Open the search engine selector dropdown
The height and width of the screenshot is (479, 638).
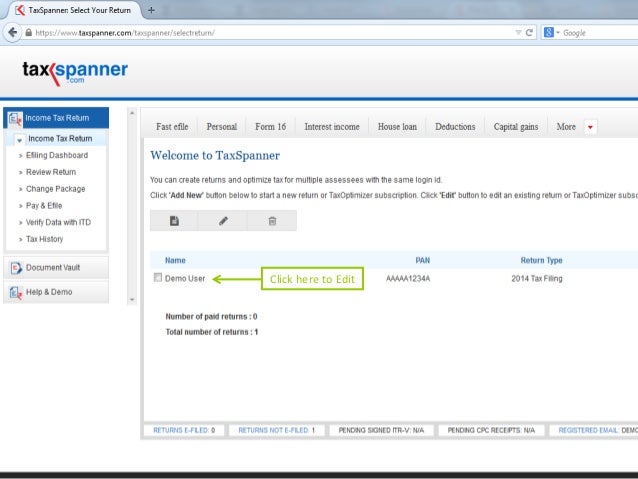point(558,33)
